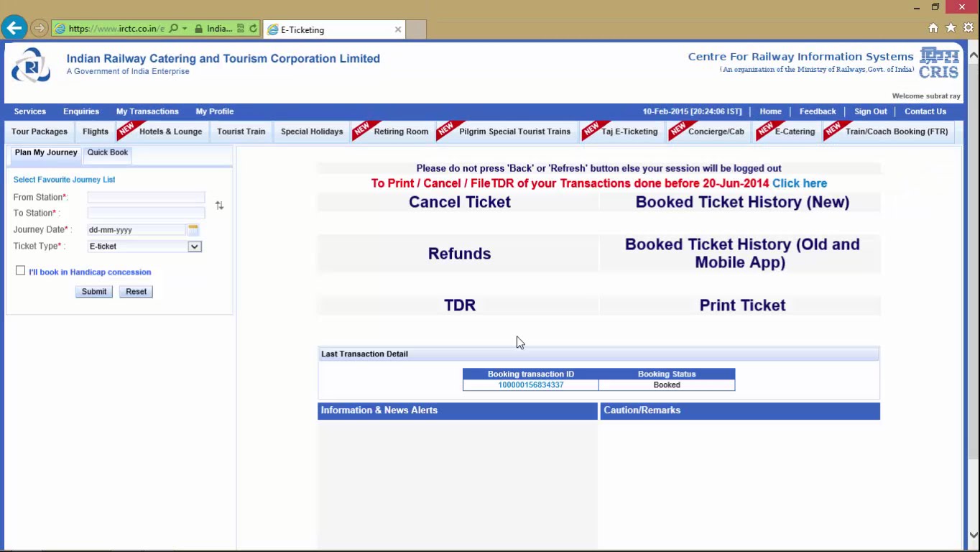The height and width of the screenshot is (552, 980).
Task: Go to the Home link
Action: tap(770, 111)
